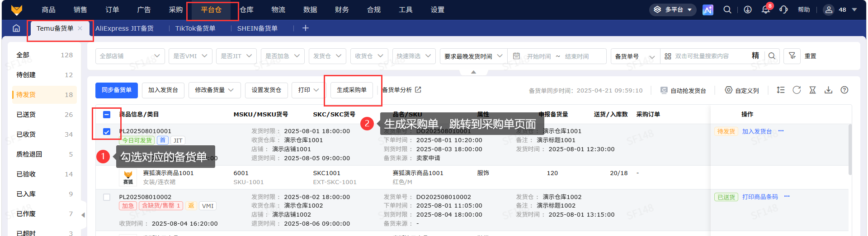Open the 财务 top menu
868x236 pixels.
coord(342,9)
